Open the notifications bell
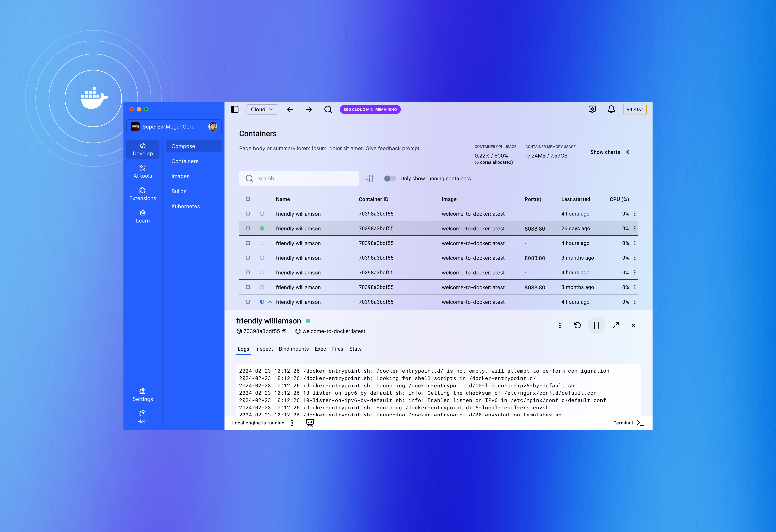 tap(611, 109)
